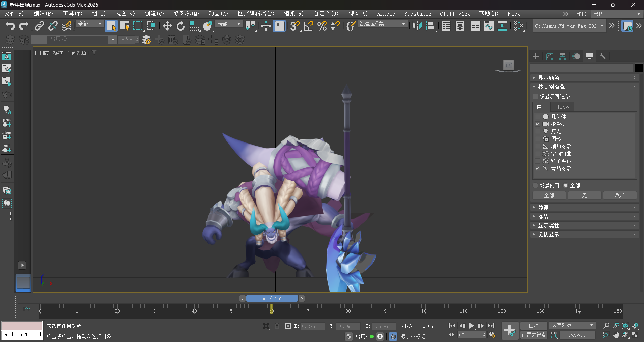Choose the Select and Move tool
The image size is (644, 342).
click(167, 26)
